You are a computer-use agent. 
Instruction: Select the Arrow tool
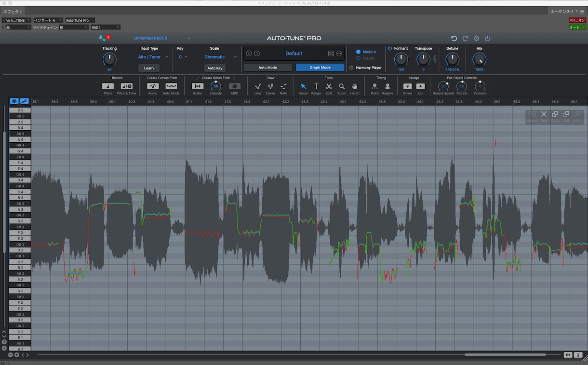303,86
